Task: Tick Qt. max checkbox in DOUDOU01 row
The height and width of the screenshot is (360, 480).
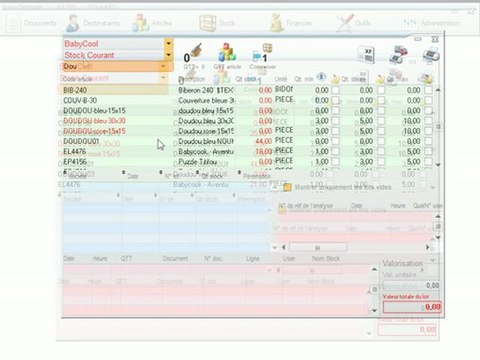Action: click(x=428, y=141)
